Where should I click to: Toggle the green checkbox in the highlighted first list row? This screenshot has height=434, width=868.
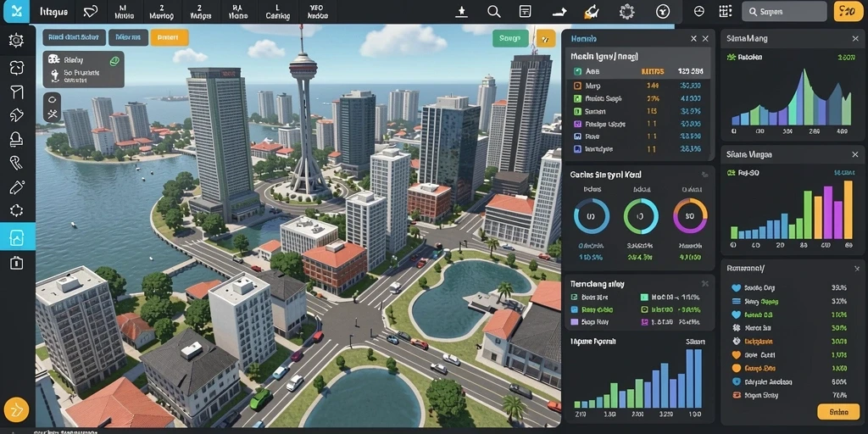pyautogui.click(x=577, y=71)
